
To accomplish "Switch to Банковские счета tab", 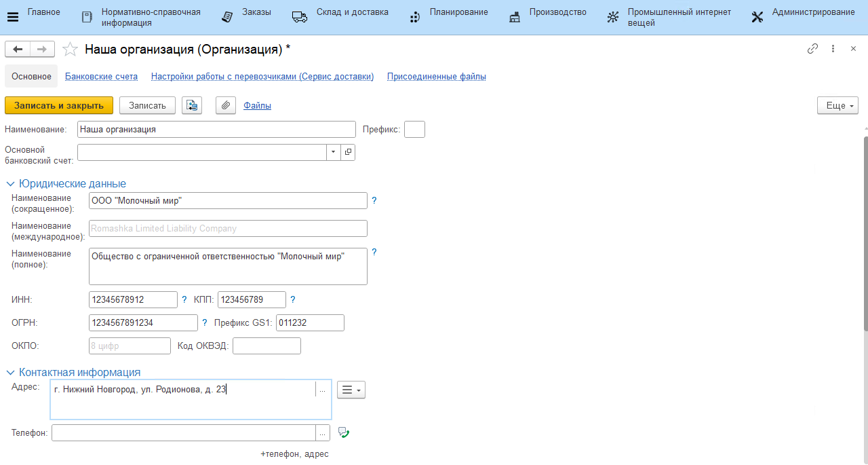I will coord(101,77).
